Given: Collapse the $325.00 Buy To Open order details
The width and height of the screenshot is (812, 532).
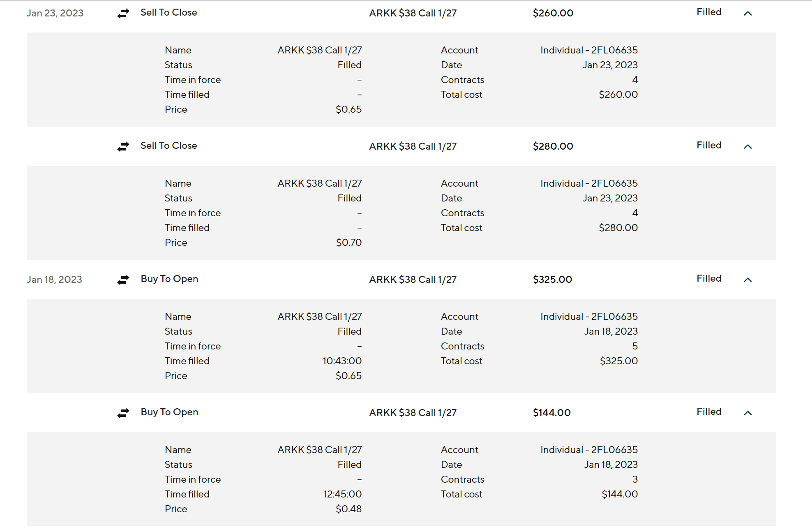Looking at the screenshot, I should pyautogui.click(x=748, y=280).
